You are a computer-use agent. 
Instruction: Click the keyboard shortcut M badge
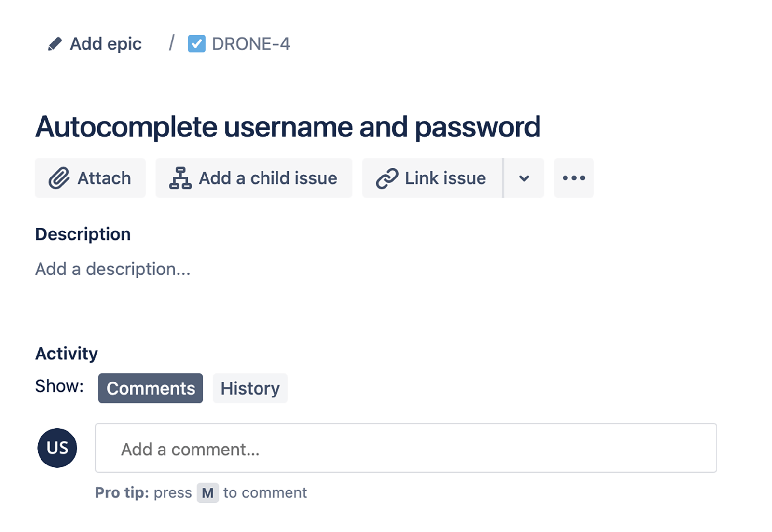point(208,492)
